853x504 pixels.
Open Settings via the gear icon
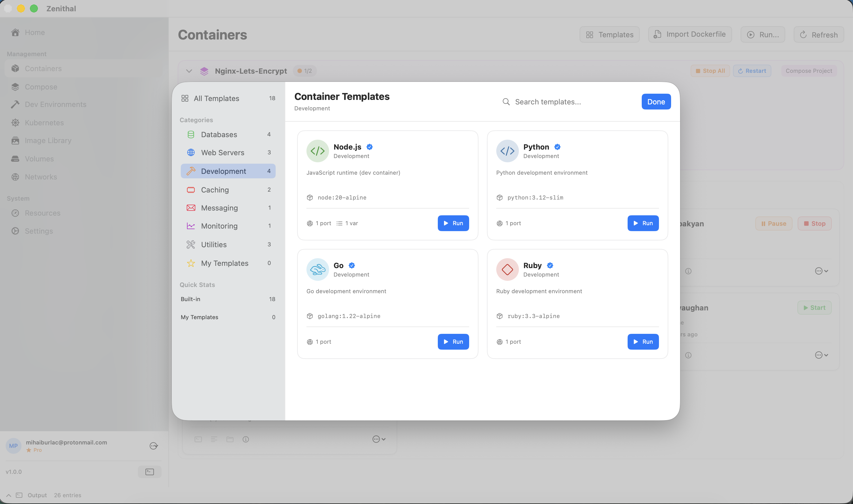click(x=16, y=231)
